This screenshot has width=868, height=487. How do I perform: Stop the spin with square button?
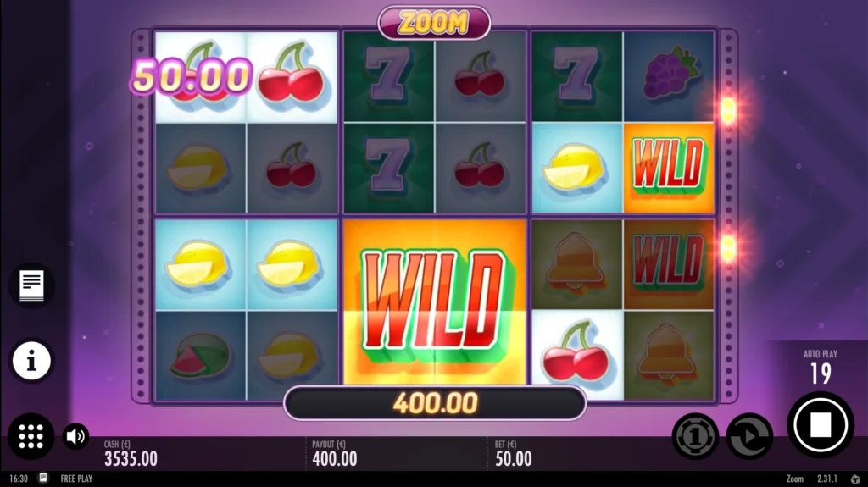(821, 425)
